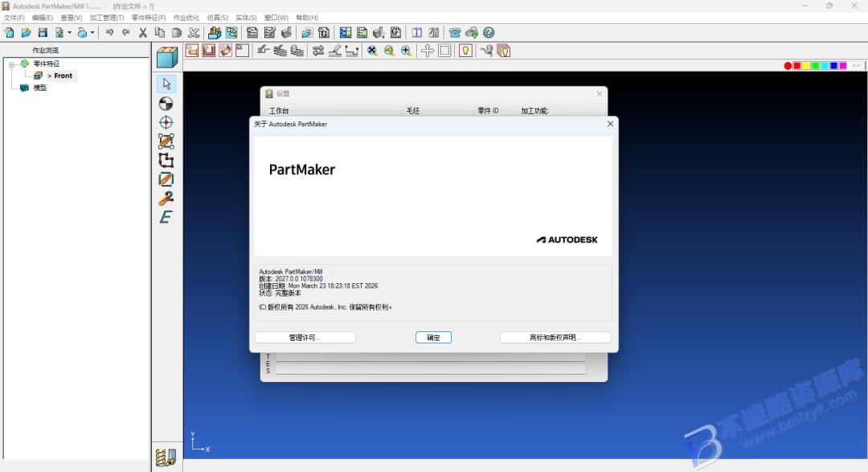Viewport: 868px width, 472px height.
Task: Open the dropdown arrow beside the export icon
Action: point(92,33)
